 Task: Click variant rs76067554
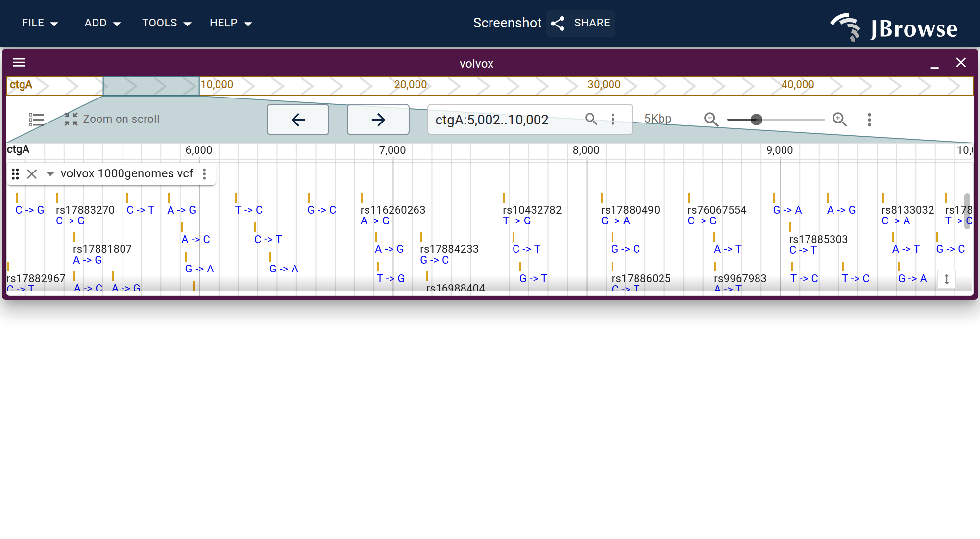717,210
